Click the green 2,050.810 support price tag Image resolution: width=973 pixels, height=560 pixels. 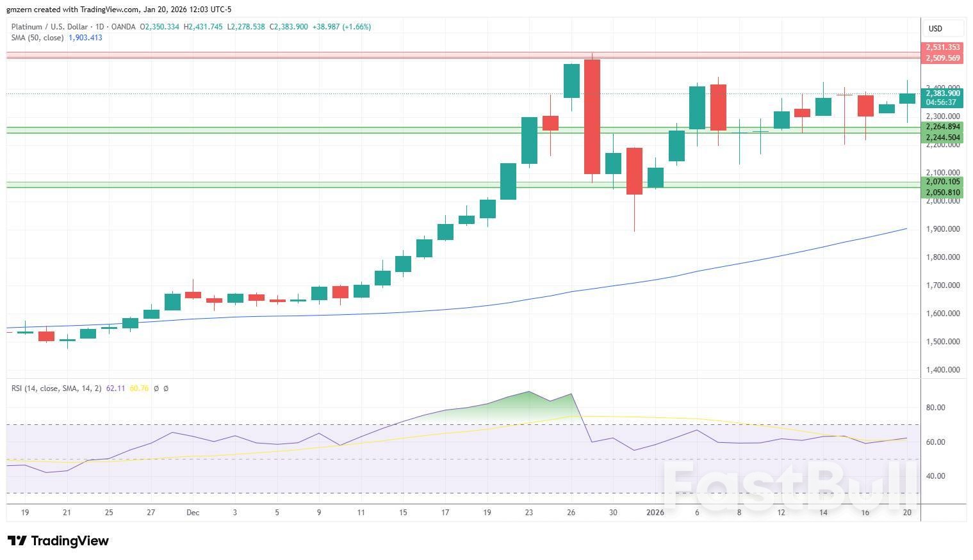click(943, 193)
